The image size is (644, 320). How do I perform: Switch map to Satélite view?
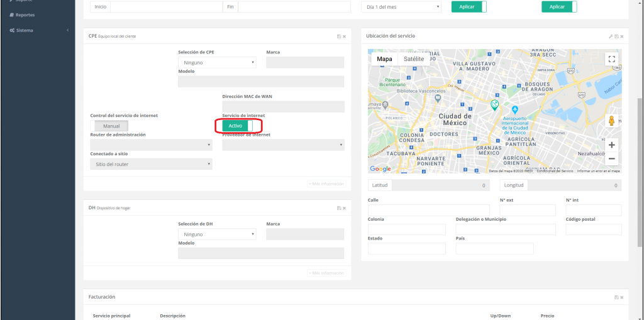[414, 58]
